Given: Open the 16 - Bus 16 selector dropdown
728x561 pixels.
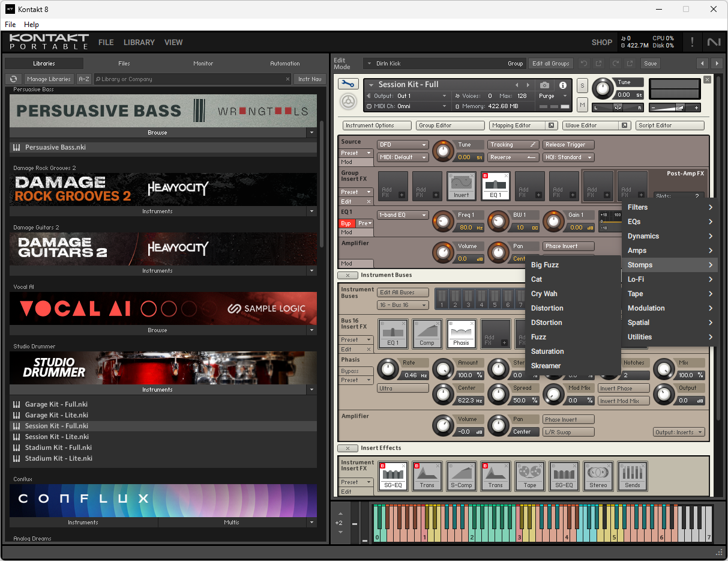Looking at the screenshot, I should click(x=403, y=305).
